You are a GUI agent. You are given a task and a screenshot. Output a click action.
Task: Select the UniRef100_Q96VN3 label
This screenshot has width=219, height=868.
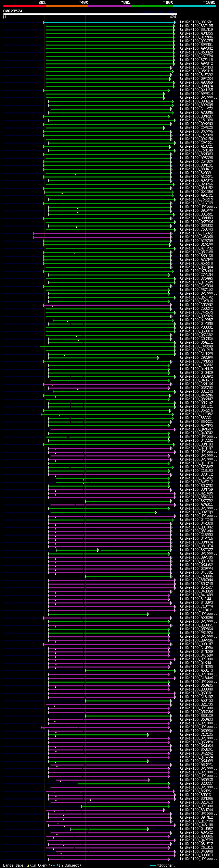point(196,124)
